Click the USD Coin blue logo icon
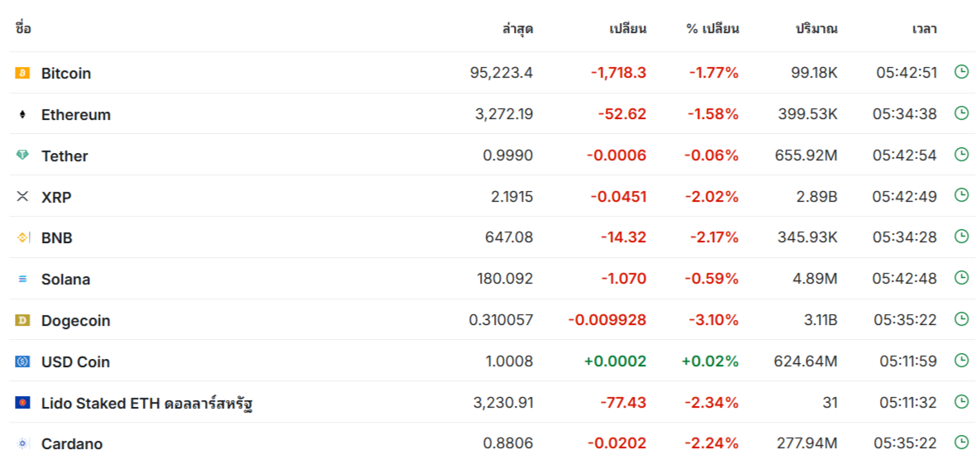Viewport: 980px width, 459px height. tap(22, 361)
